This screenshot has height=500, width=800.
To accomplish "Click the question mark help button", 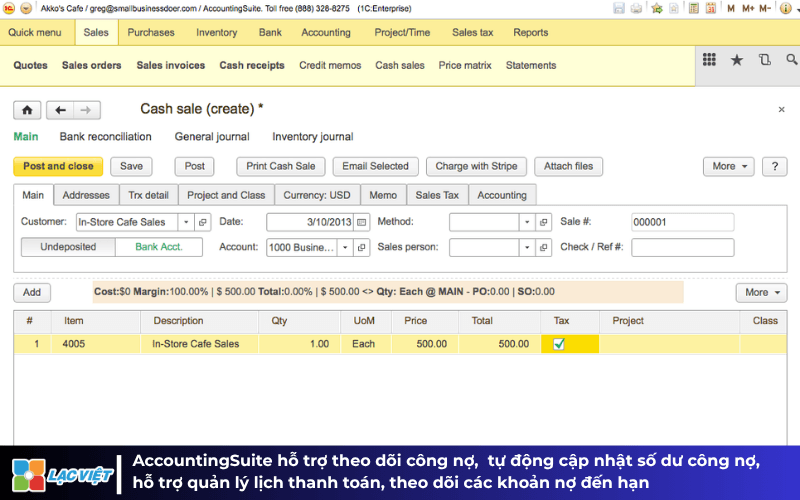I will point(774,166).
